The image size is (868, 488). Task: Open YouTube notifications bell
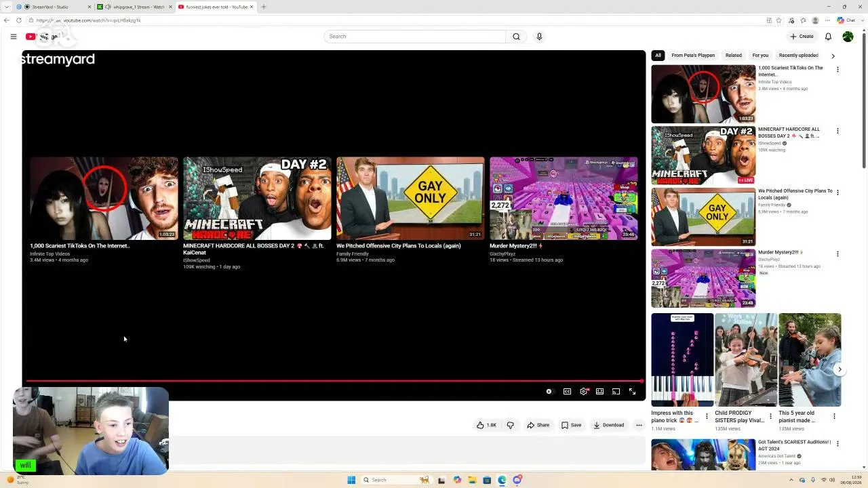click(828, 37)
